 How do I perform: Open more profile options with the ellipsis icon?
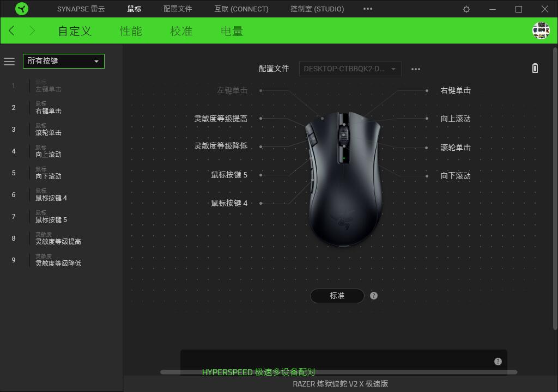click(x=416, y=69)
